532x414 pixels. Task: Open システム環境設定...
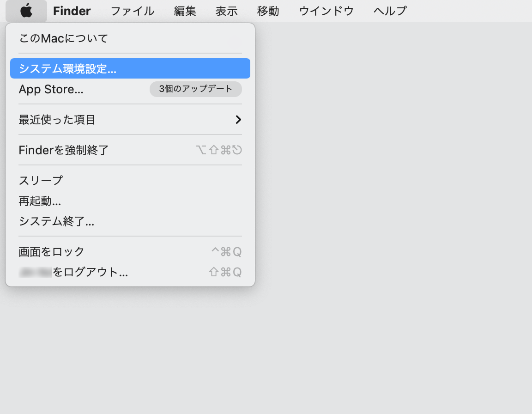coord(68,69)
